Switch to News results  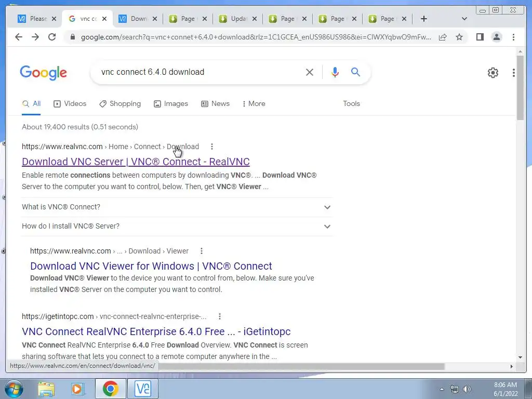coord(215,104)
